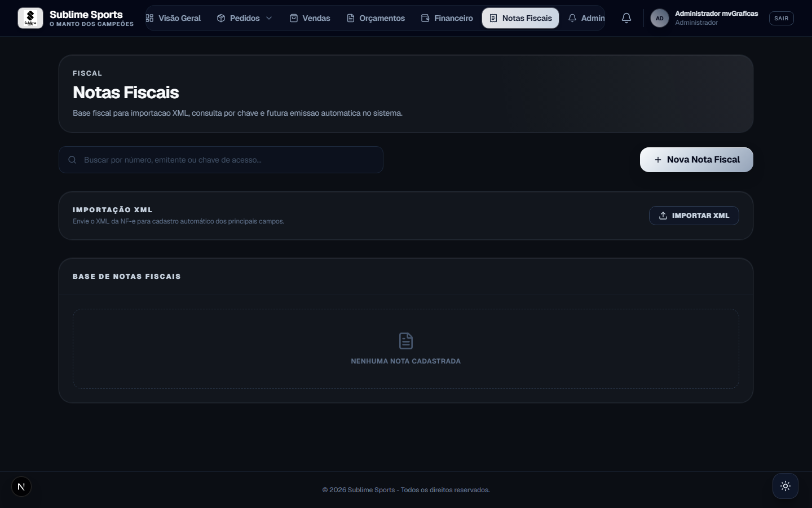Click the search magnifier icon

click(x=72, y=160)
